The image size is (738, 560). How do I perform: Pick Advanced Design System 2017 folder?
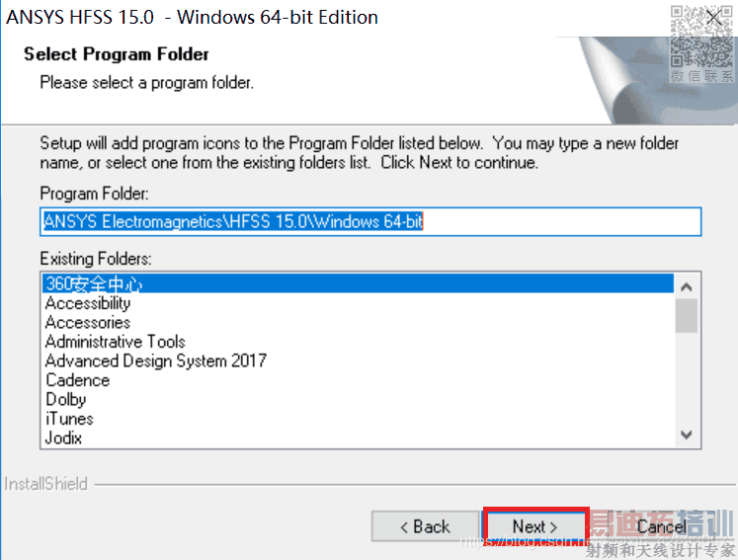tap(155, 360)
